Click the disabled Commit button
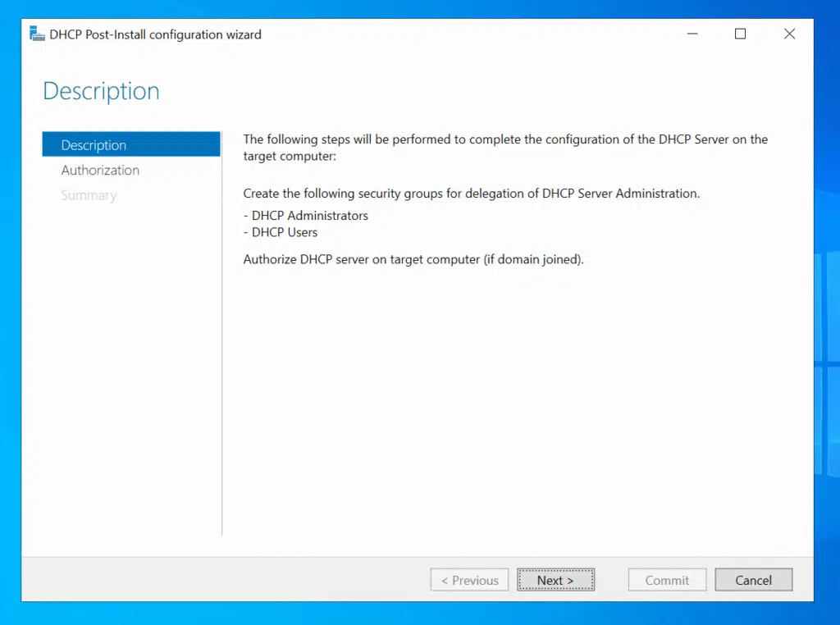This screenshot has height=625, width=840. click(667, 580)
